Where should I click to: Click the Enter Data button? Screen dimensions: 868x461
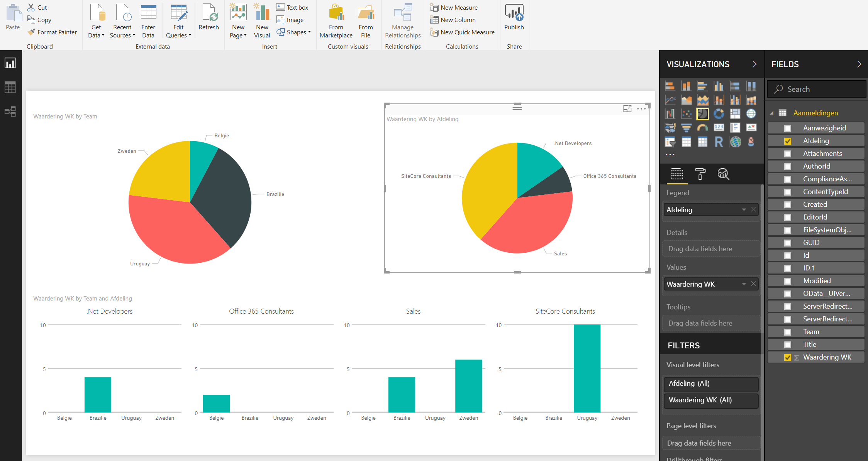click(148, 21)
